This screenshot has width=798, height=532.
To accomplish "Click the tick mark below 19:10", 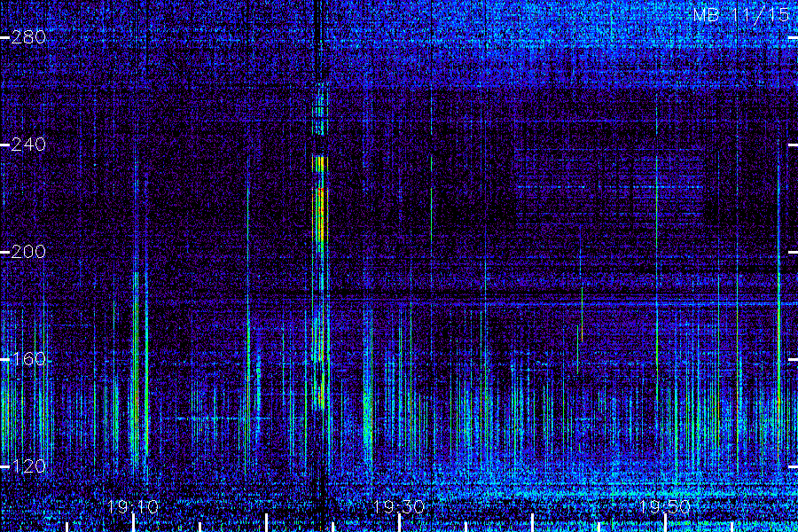I will [133, 523].
